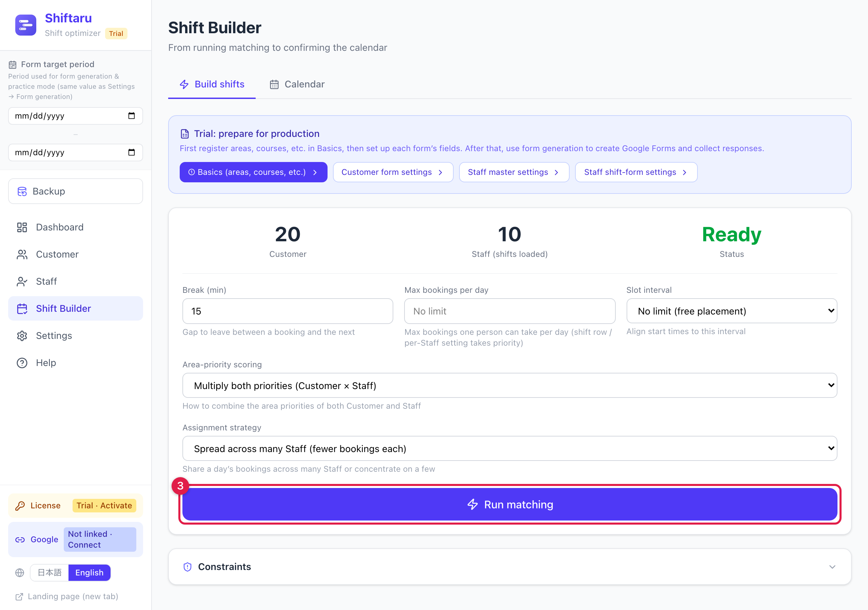The width and height of the screenshot is (868, 610).
Task: Switch language to 日本語
Action: [50, 573]
